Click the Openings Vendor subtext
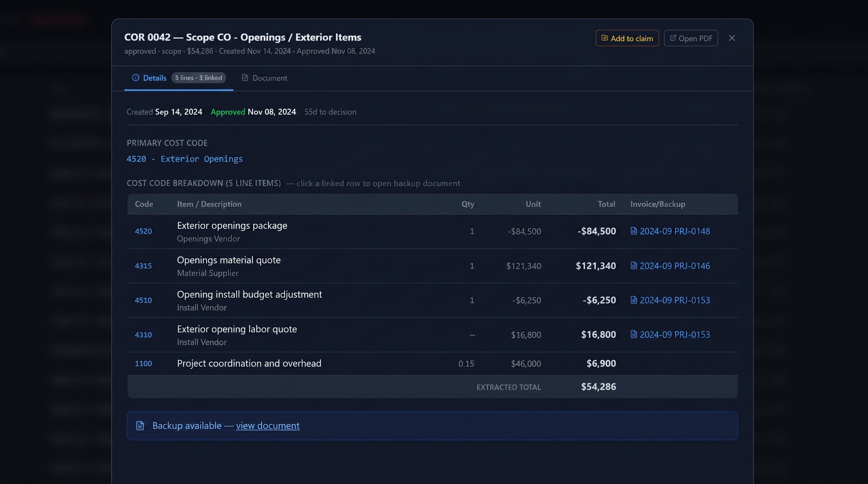Image resolution: width=868 pixels, height=484 pixels. 208,239
